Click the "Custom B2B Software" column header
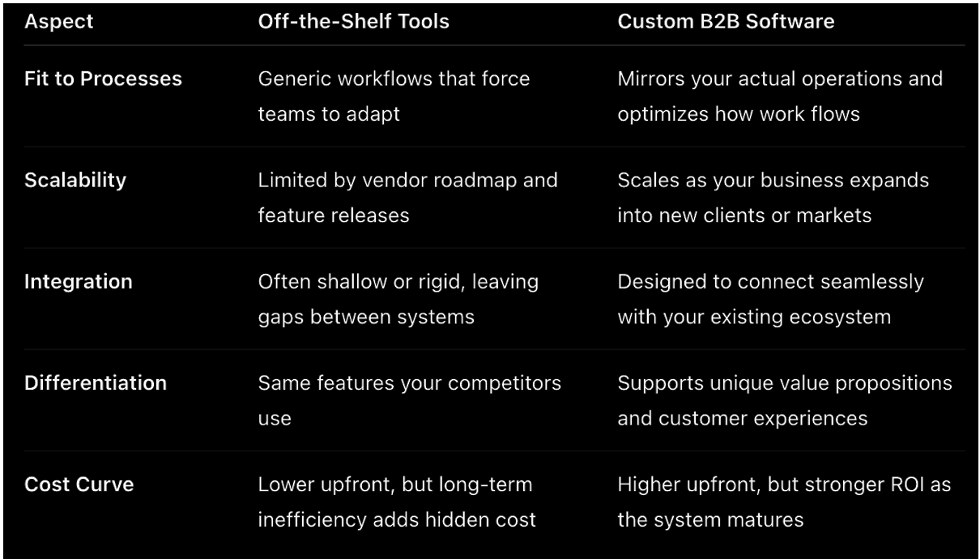Screen dimensions: 980x559 coord(726,21)
